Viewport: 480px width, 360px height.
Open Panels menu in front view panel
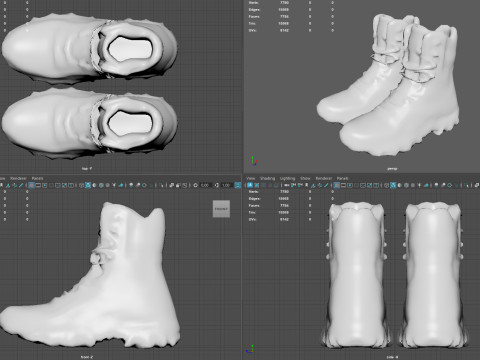pos(37,178)
